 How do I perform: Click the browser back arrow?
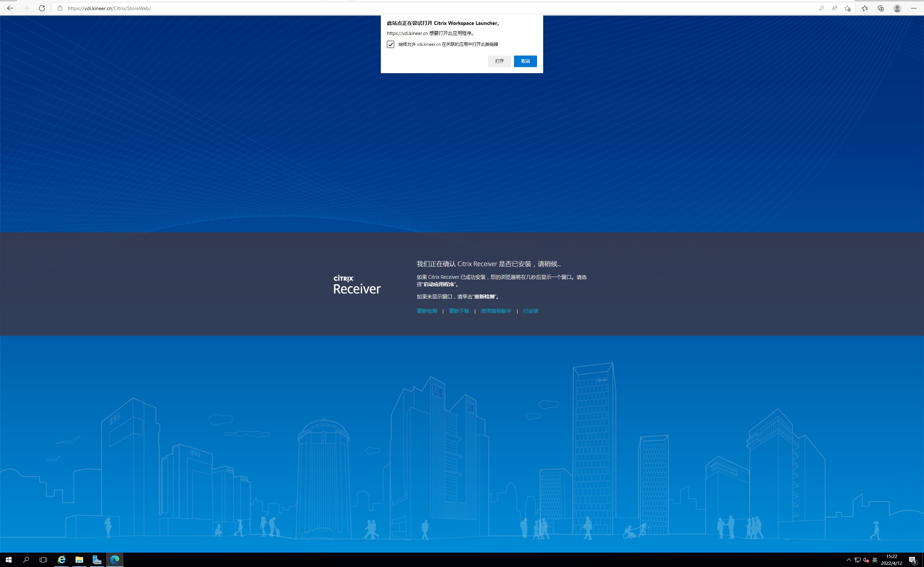tap(10, 8)
